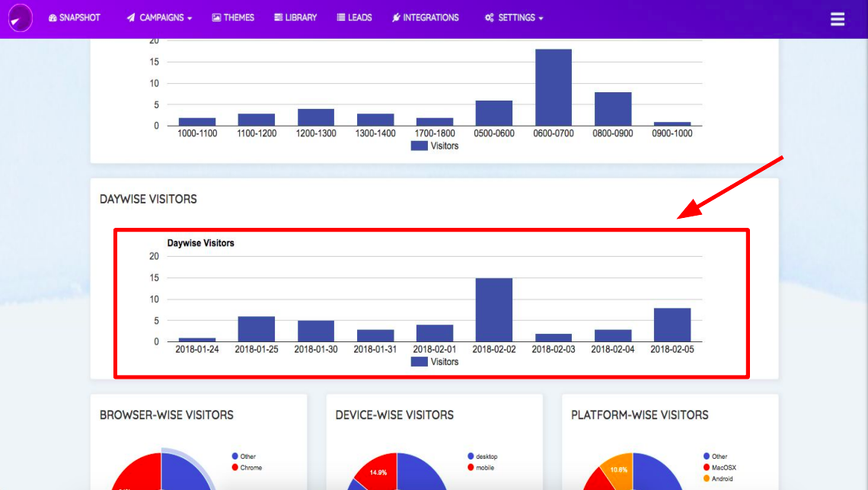Click the BROWSER-WISE VISITORS heading
868x490 pixels.
[167, 415]
